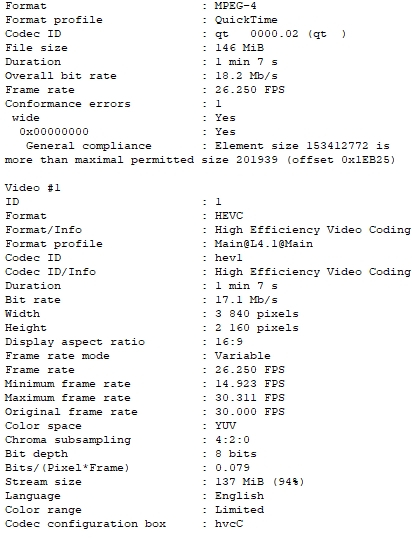The height and width of the screenshot is (541, 412).
Task: Click the Maximum frame rate 30.311 FPS
Action: [250, 398]
